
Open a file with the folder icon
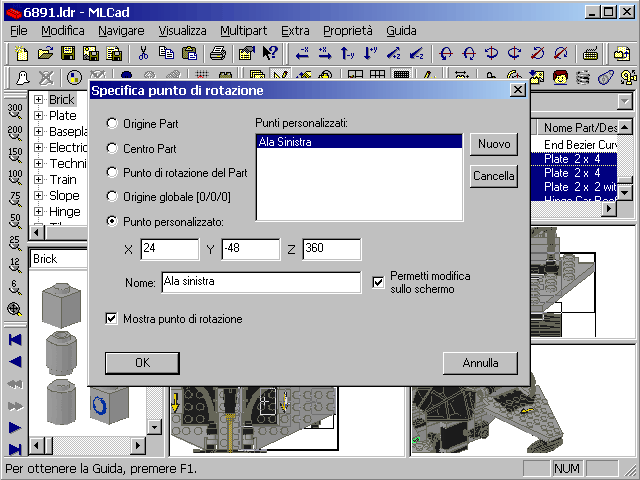[x=45, y=53]
